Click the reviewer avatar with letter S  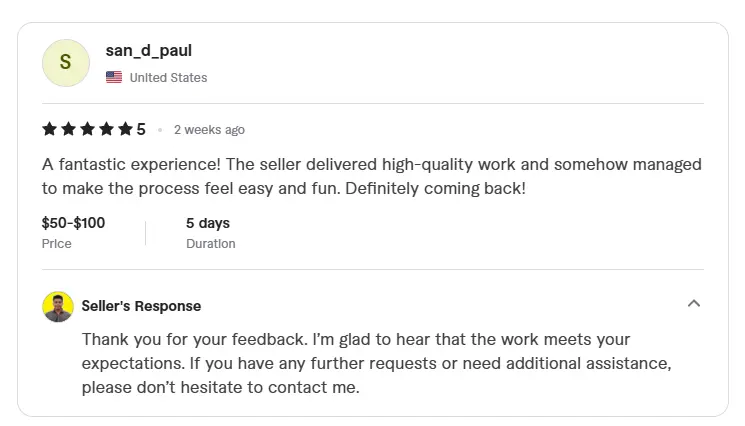pyautogui.click(x=66, y=63)
